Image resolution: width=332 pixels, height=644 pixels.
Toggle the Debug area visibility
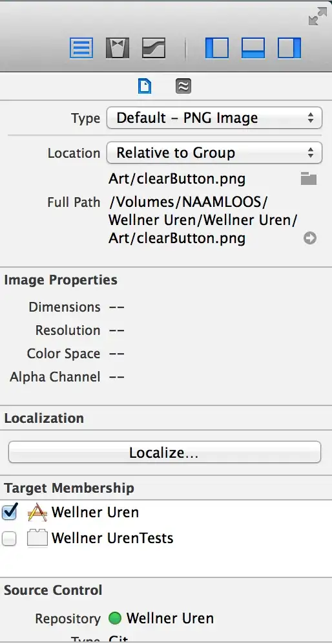click(x=253, y=48)
